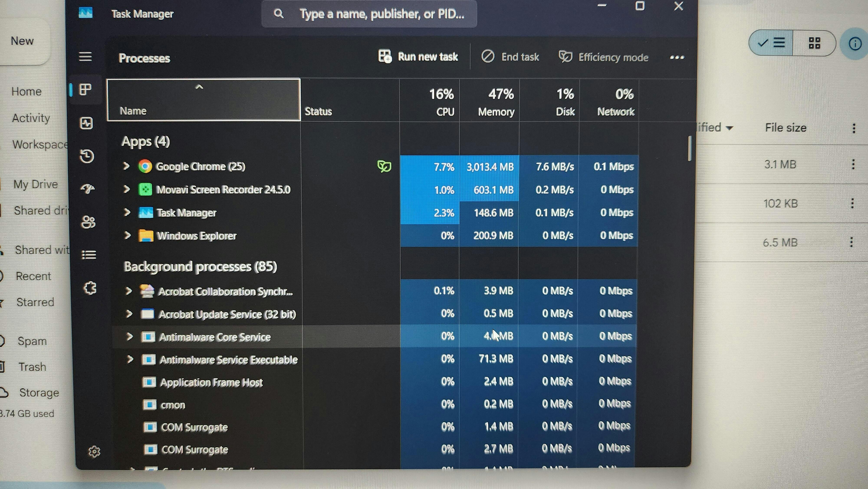The image size is (868, 489).
Task: Open the Services puzzle-piece sidebar icon
Action: 90,288
